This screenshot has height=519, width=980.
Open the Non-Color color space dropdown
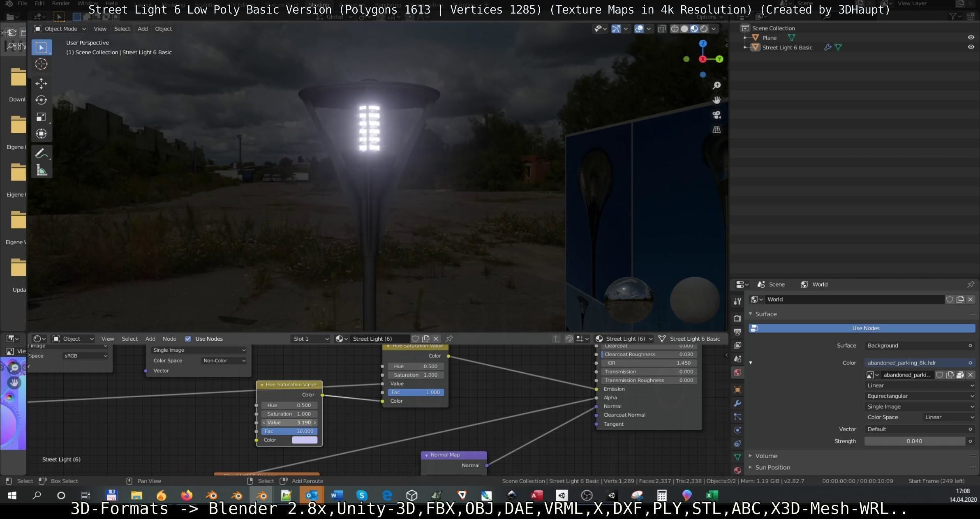pyautogui.click(x=224, y=360)
